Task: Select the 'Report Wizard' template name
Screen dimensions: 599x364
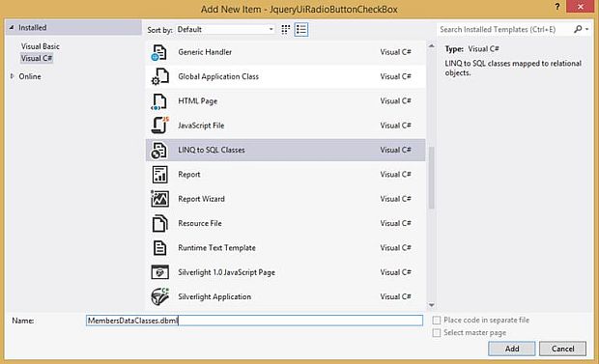Action: click(201, 199)
